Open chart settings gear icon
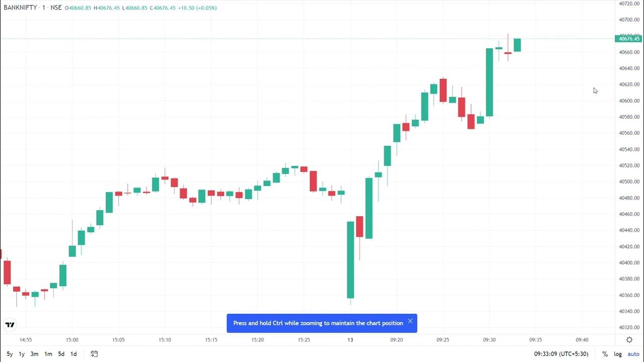 click(x=629, y=340)
